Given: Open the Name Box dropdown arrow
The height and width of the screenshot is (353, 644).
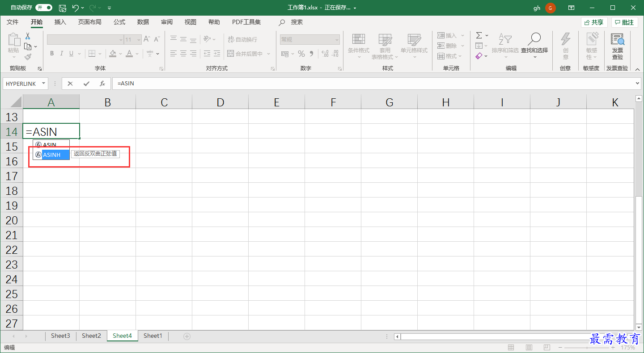Looking at the screenshot, I should point(43,84).
